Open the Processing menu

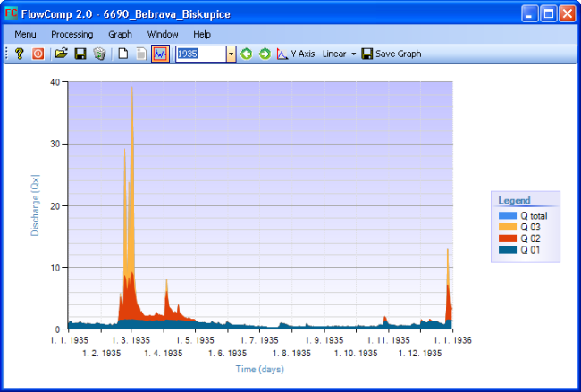pos(72,35)
